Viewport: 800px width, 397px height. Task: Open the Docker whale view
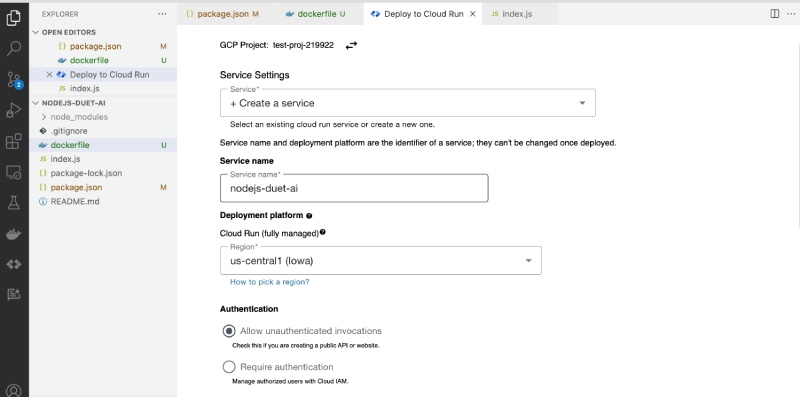14,234
